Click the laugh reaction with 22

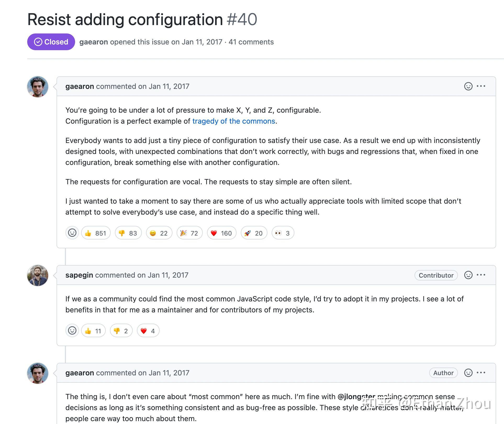coord(159,233)
